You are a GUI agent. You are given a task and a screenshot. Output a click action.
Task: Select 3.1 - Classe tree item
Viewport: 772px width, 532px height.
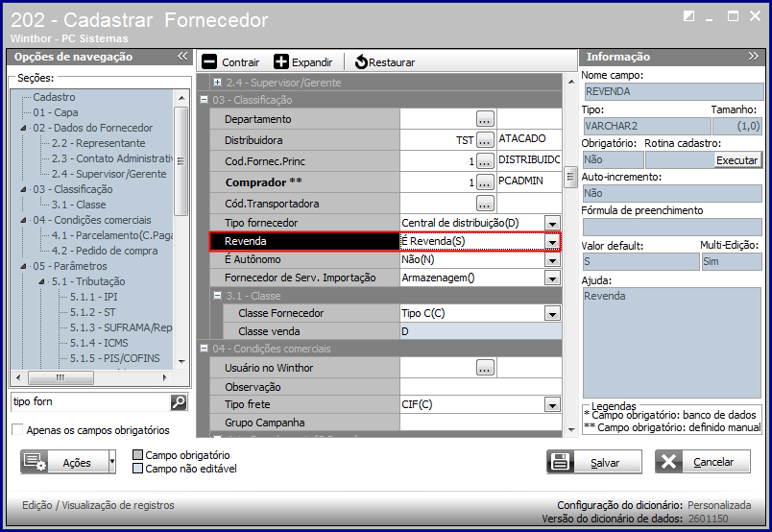pyautogui.click(x=79, y=205)
